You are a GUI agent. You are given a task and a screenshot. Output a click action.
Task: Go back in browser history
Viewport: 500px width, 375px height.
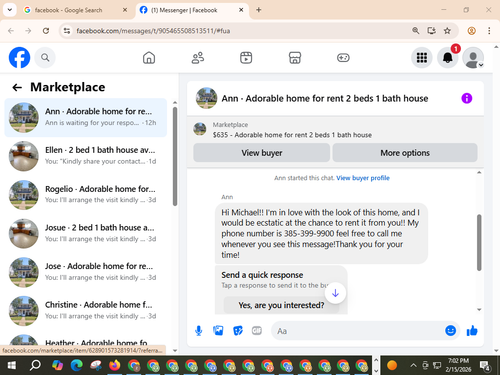pyautogui.click(x=11, y=31)
